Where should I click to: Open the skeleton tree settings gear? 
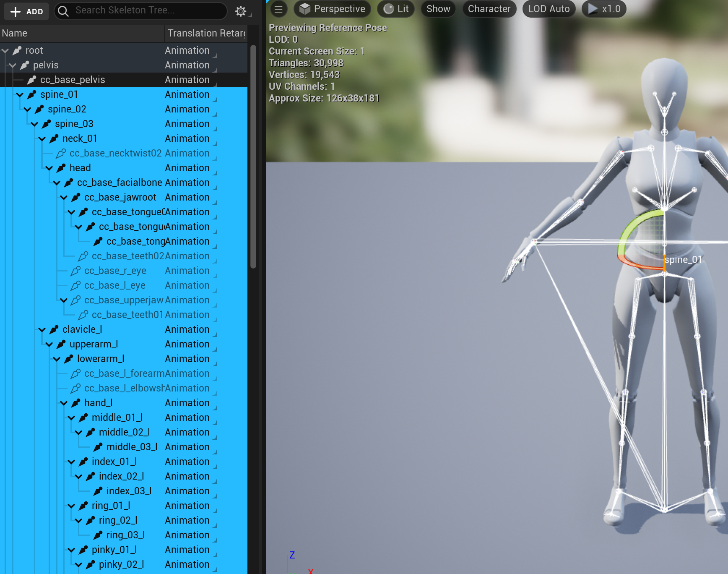[x=241, y=11]
